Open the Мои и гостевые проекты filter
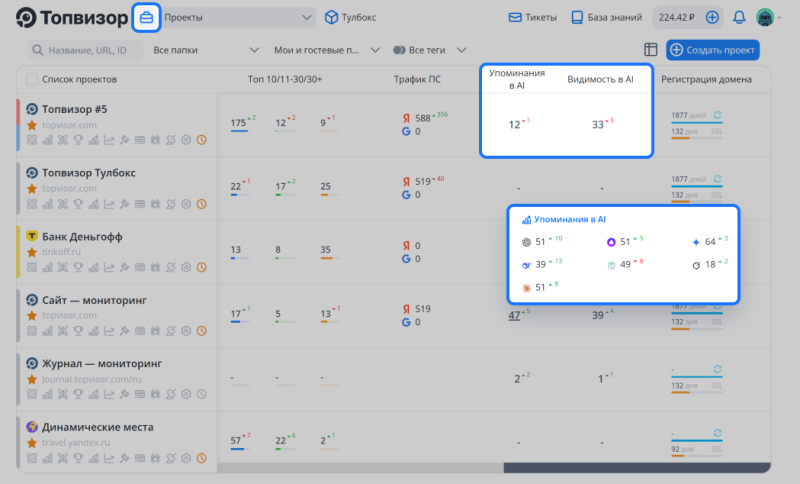This screenshot has width=800, height=484. 327,50
